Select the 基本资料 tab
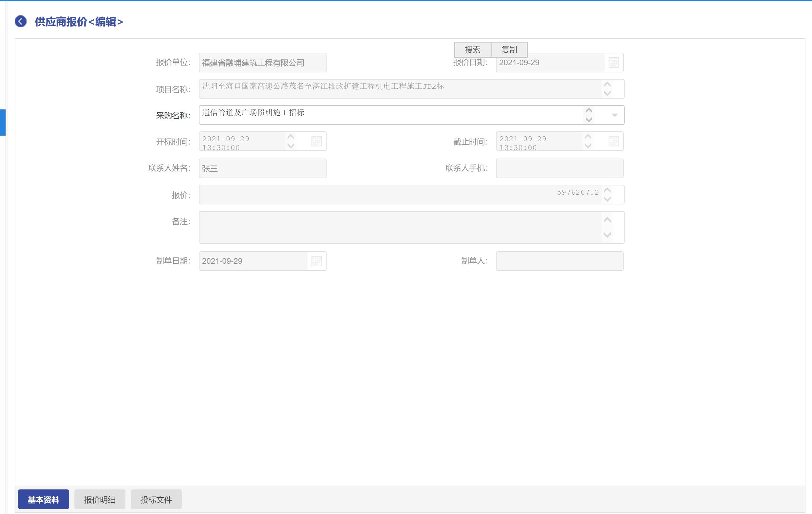The image size is (812, 514). coord(43,500)
